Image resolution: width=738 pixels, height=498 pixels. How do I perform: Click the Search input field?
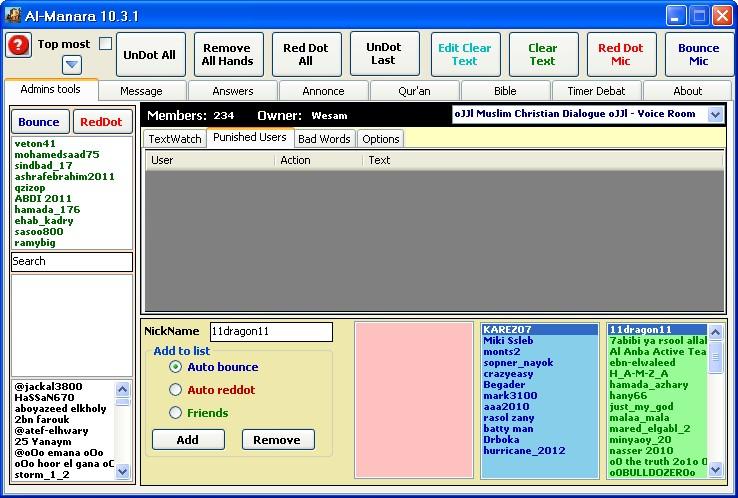(x=71, y=262)
